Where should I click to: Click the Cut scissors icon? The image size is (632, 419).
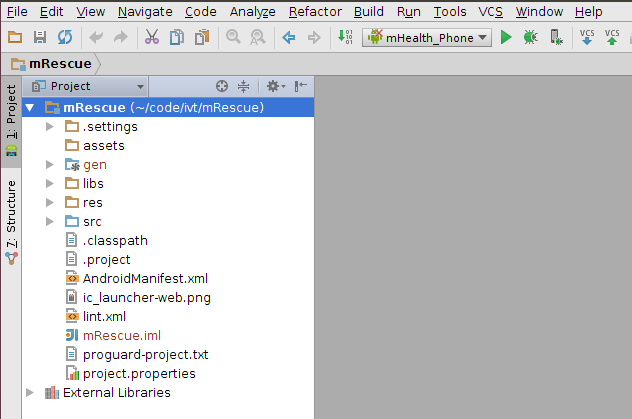coord(152,37)
